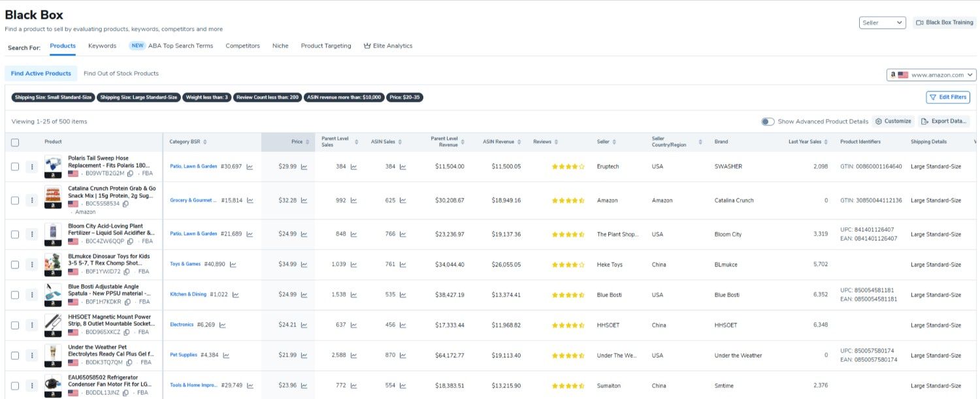The height and width of the screenshot is (399, 980).
Task: View ASIN sales chart beside 625
Action: [402, 200]
